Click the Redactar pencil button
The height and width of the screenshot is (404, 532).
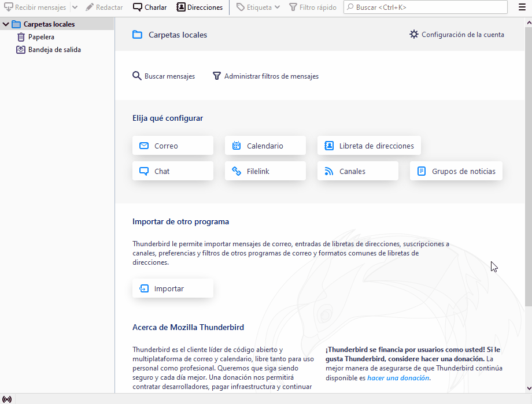[104, 7]
